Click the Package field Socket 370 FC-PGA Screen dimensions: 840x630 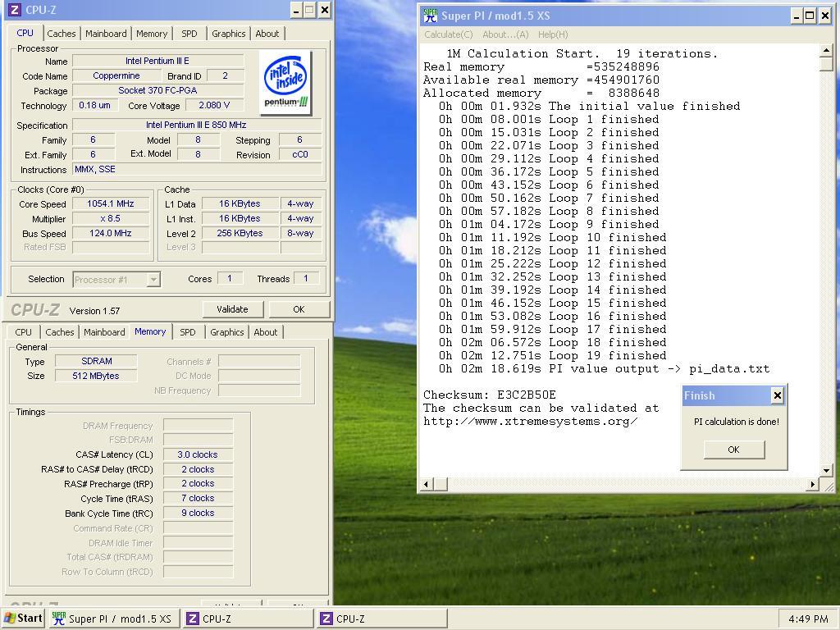tap(157, 90)
